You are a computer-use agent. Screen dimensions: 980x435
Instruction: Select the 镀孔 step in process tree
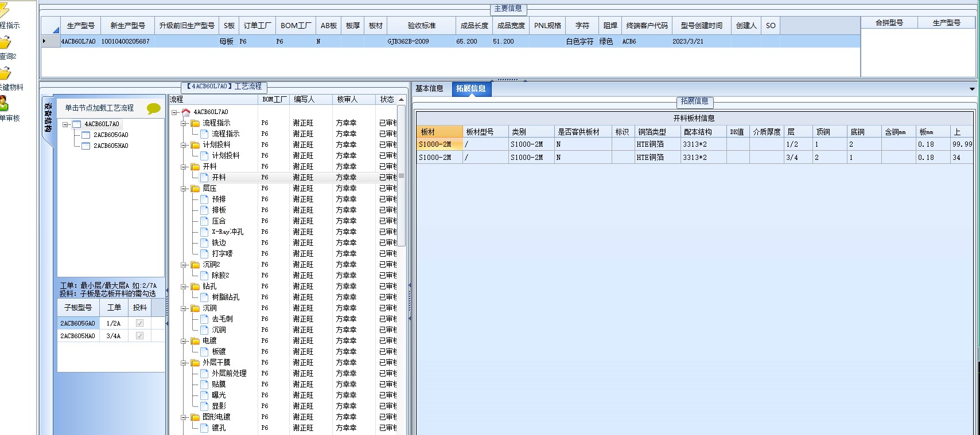coord(219,428)
